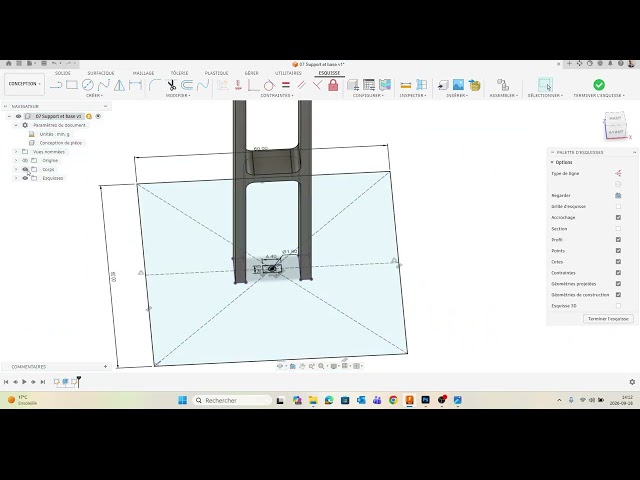Click the Save icon in the top bar
This screenshot has height=480, width=640.
point(44,64)
